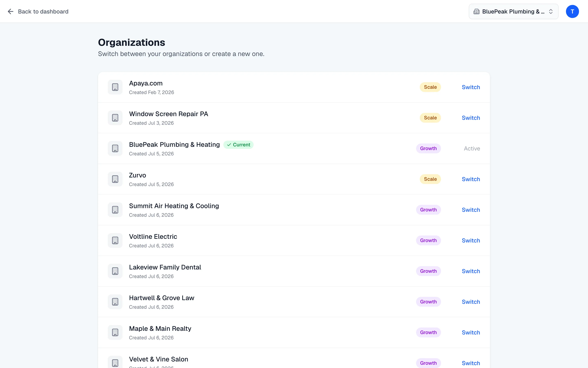588x368 pixels.
Task: Click the Growth badge for Velvet & Vine Salon
Action: pyautogui.click(x=428, y=363)
